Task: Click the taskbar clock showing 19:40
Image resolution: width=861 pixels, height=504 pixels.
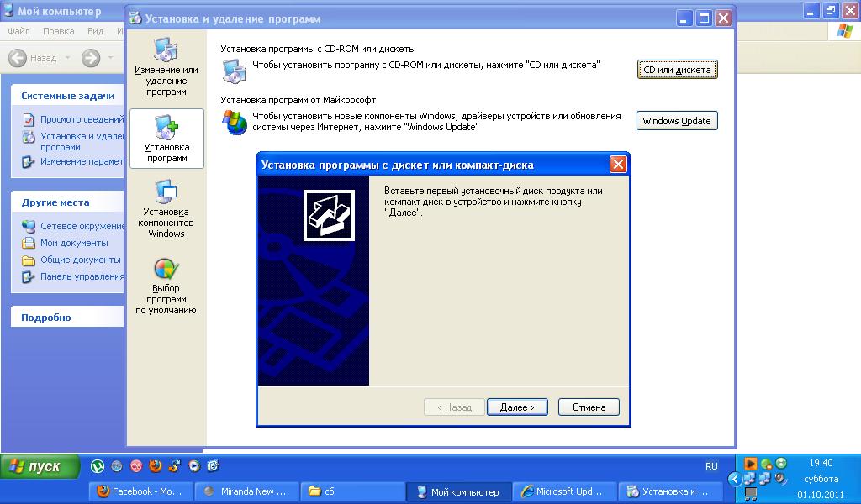Action: pos(821,463)
